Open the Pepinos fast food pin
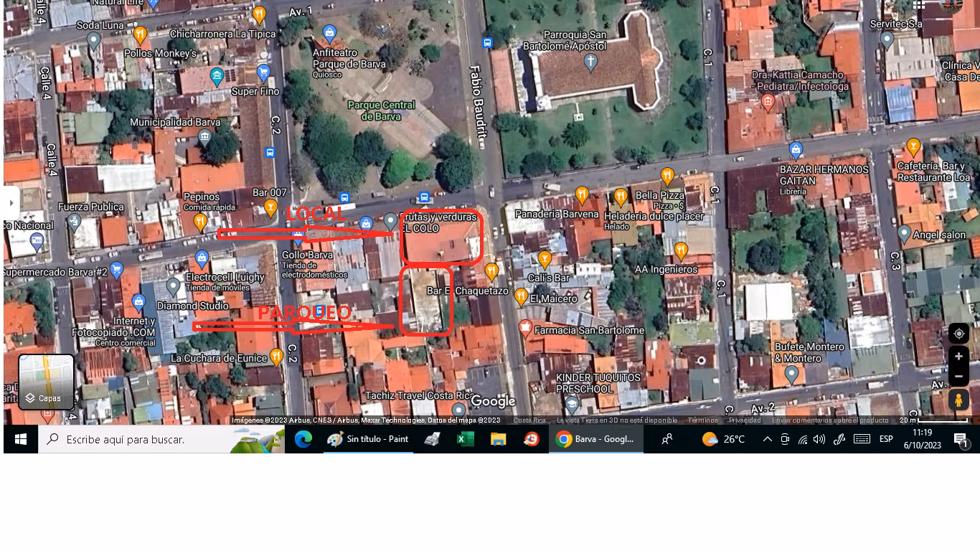This screenshot has height=551, width=980. point(200,221)
